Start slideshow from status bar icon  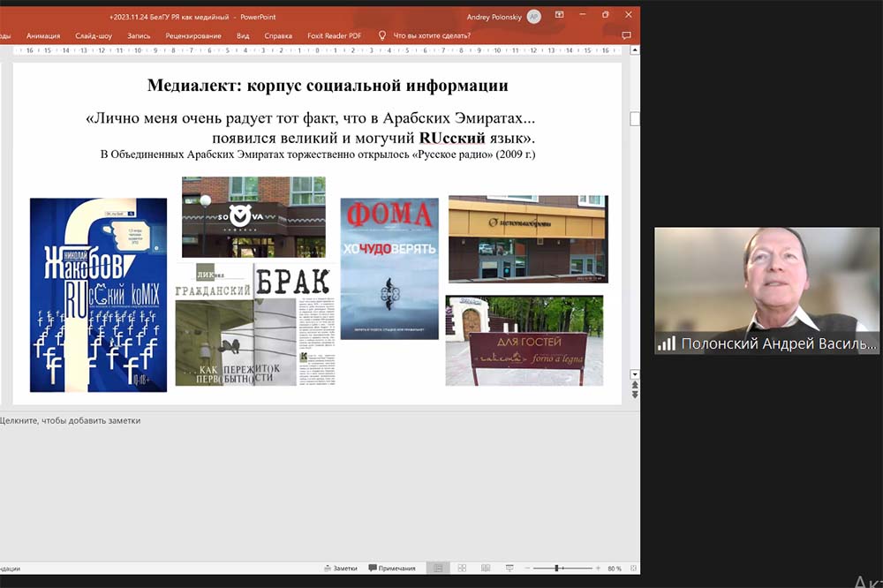point(509,568)
